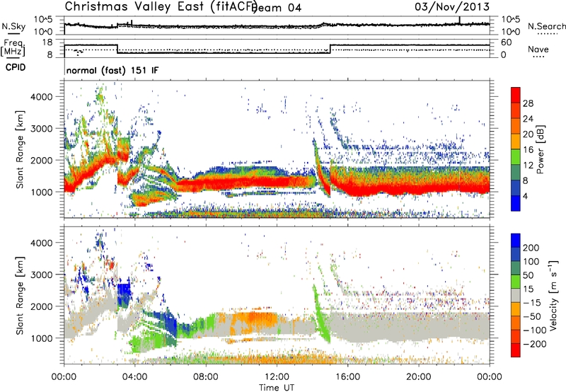Click the date '03/Nov/2013'
566x392 pixels.
pyautogui.click(x=452, y=6)
